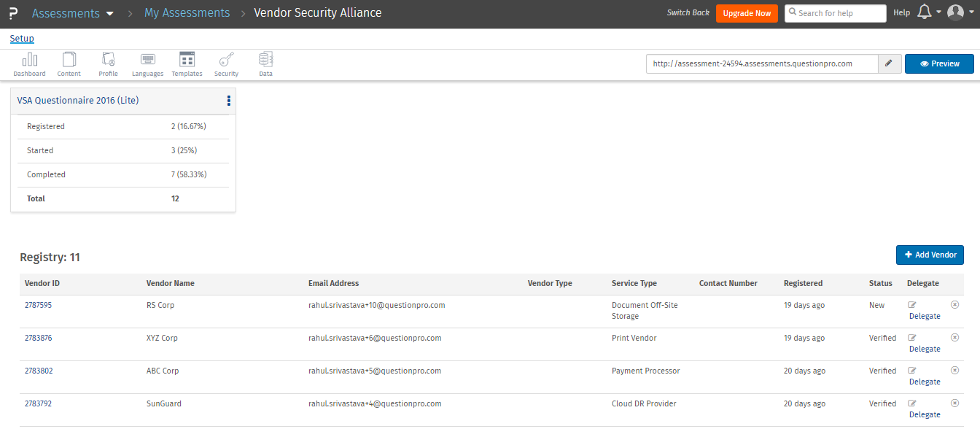
Task: Click the Add Vendor button
Action: pyautogui.click(x=930, y=255)
